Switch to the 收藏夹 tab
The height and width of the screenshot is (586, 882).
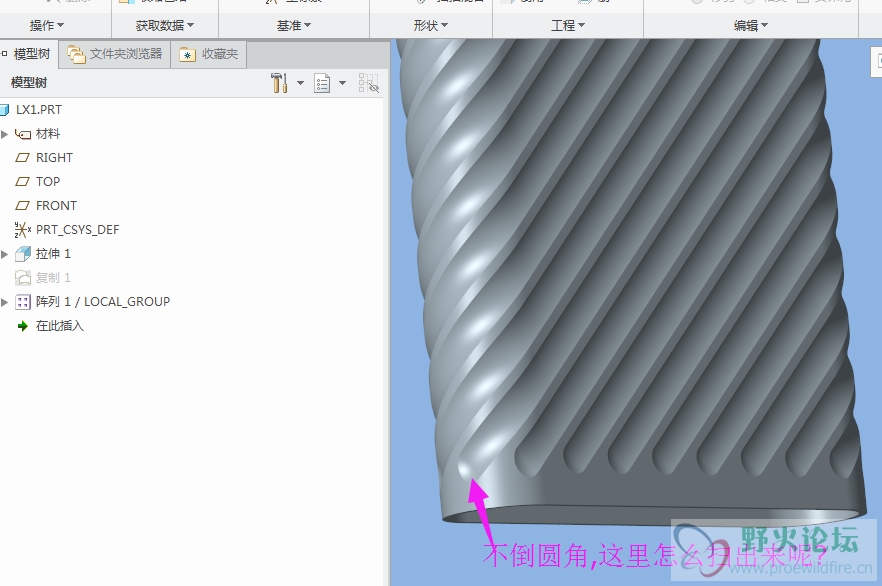pos(209,54)
